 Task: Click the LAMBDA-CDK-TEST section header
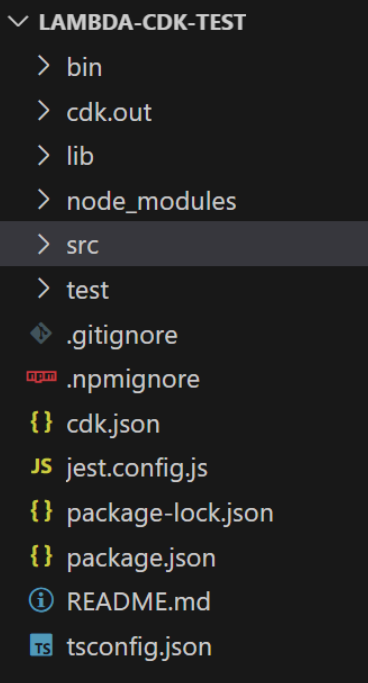coord(142,22)
